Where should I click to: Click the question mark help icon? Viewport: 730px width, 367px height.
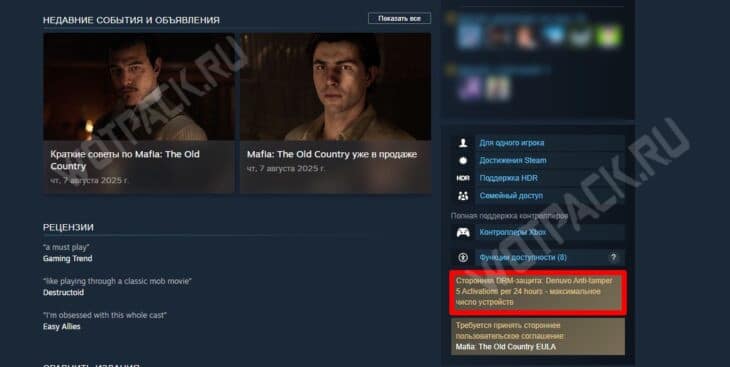(x=614, y=258)
